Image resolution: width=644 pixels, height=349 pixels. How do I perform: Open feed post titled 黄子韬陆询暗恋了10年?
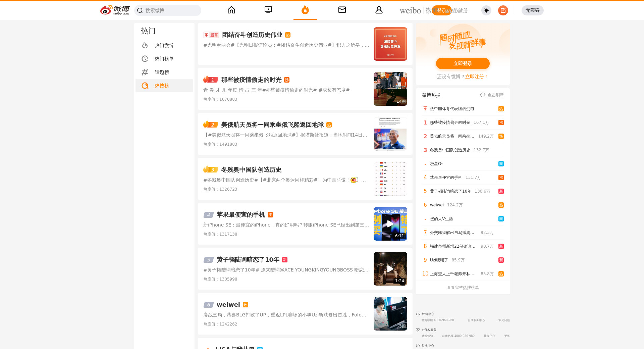[248, 260]
